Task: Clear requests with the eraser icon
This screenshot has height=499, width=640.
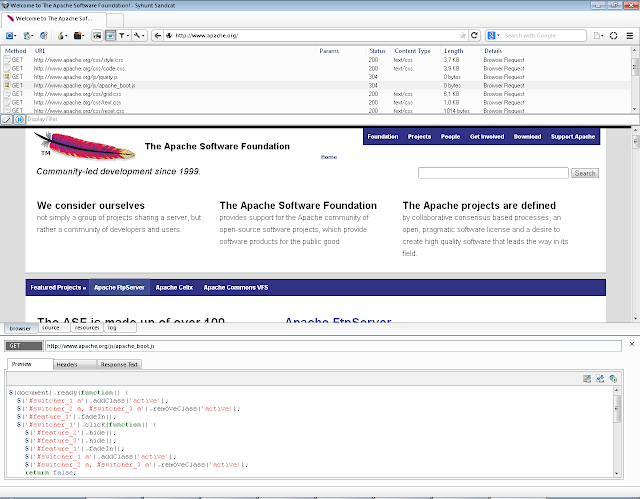Action: click(7, 120)
